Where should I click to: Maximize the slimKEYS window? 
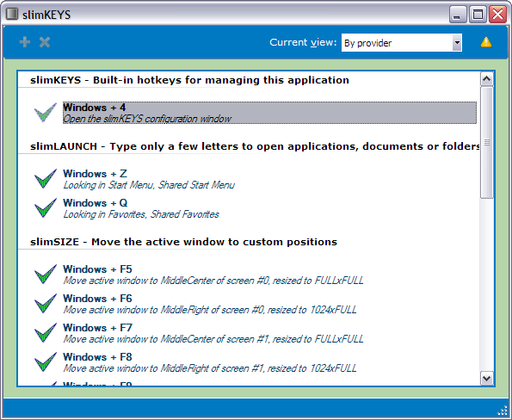click(478, 15)
